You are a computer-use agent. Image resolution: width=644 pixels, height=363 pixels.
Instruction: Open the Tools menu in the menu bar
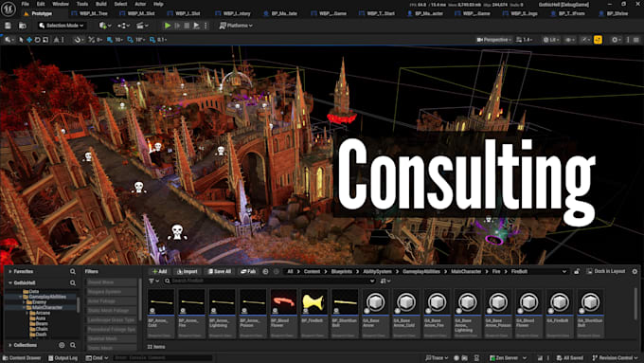tap(82, 4)
